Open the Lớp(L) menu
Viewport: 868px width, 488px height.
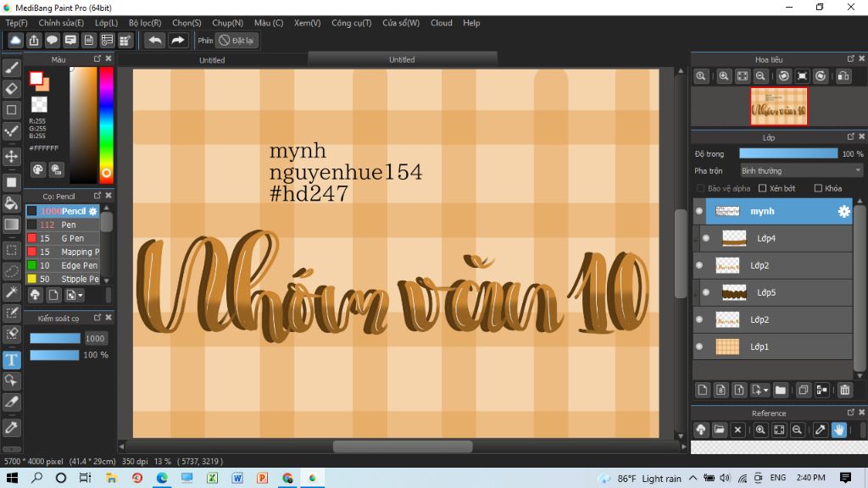[x=106, y=23]
